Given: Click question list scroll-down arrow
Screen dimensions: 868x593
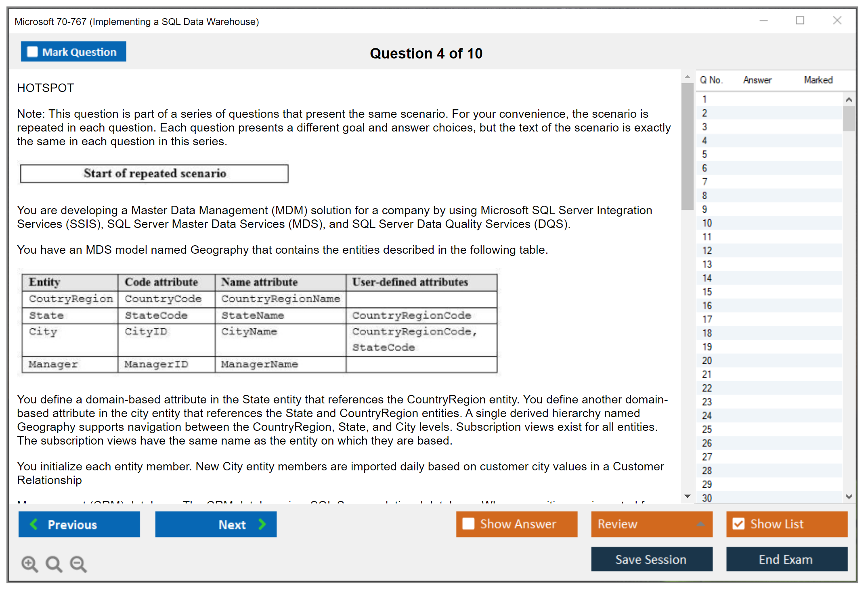Looking at the screenshot, I should [849, 497].
